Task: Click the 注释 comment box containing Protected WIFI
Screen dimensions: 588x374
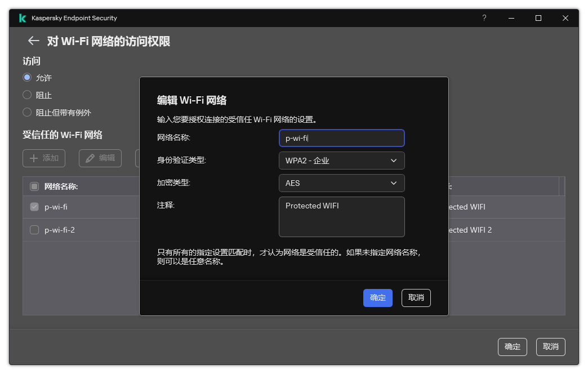Action: 341,217
